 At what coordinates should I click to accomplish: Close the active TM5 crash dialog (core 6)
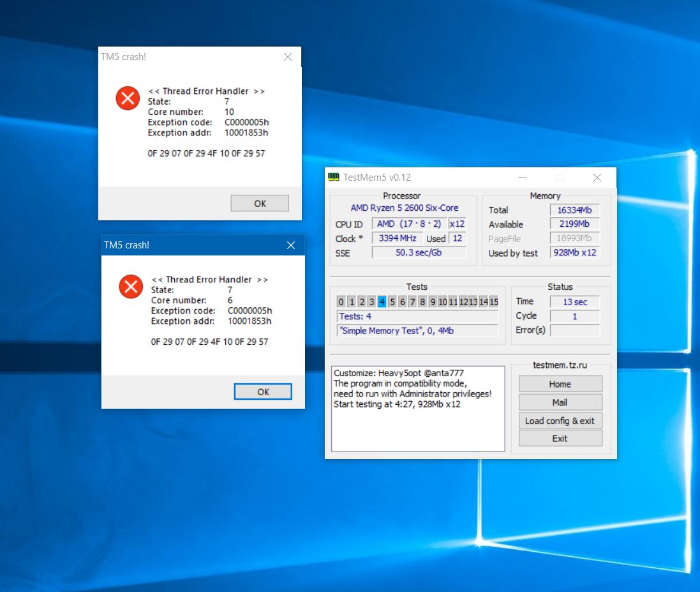(291, 245)
